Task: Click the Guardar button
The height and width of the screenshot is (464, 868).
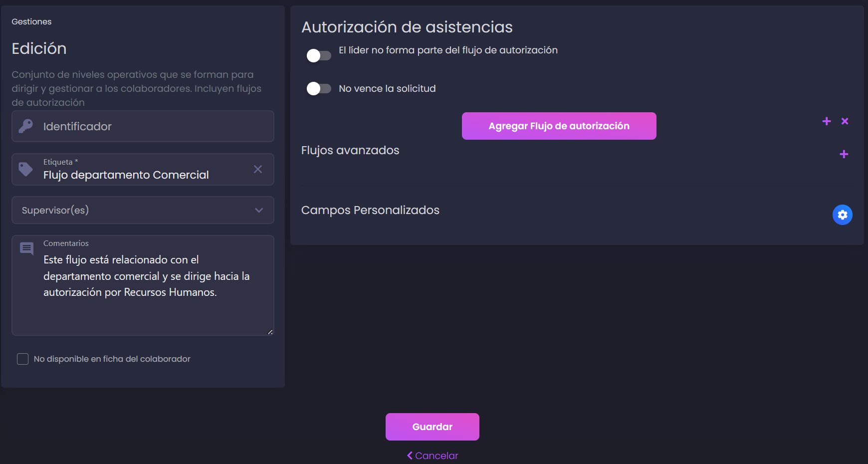Action: click(432, 427)
